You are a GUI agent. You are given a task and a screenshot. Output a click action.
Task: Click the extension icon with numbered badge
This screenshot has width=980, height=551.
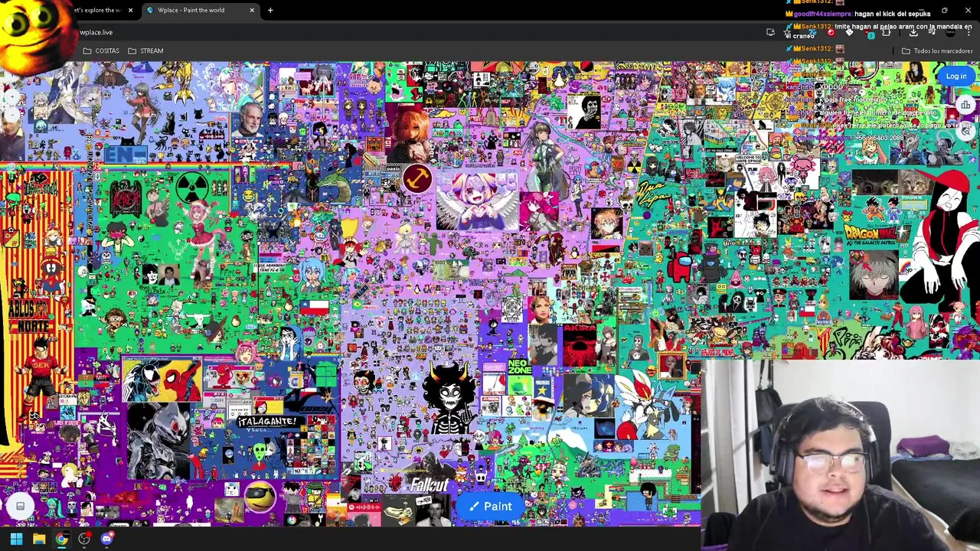click(870, 34)
